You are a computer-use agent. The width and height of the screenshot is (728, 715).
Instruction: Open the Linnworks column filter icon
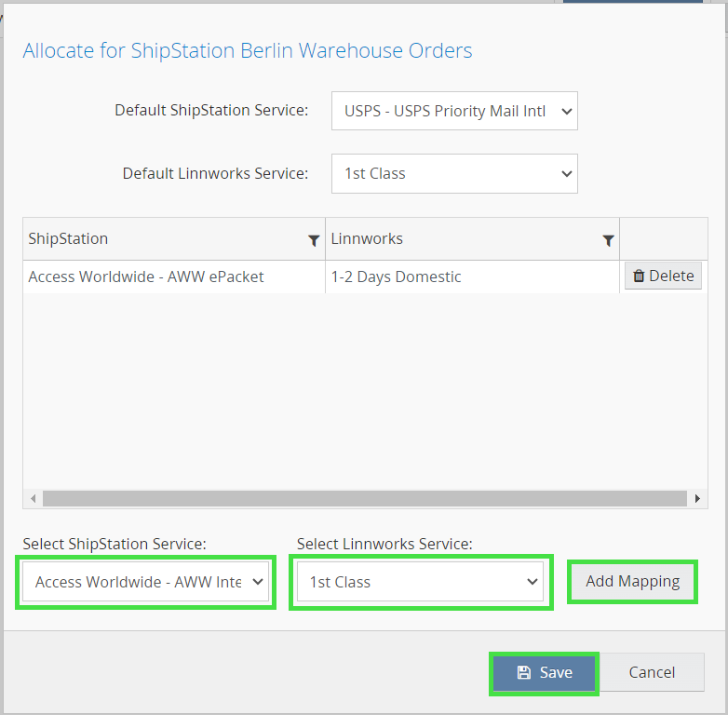pos(608,240)
